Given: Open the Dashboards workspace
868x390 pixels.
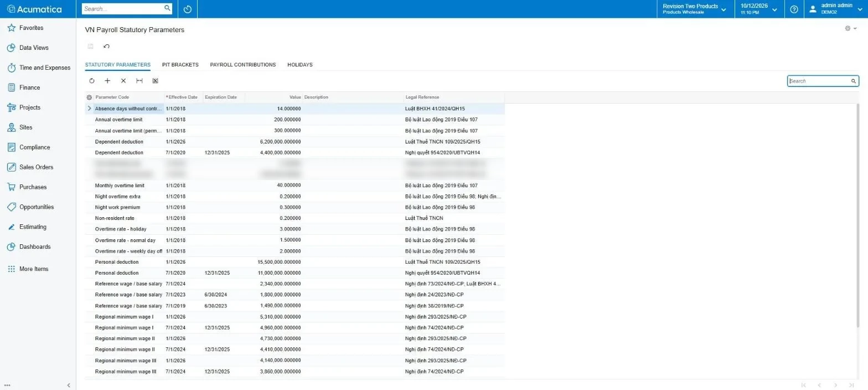Looking at the screenshot, I should pos(35,247).
